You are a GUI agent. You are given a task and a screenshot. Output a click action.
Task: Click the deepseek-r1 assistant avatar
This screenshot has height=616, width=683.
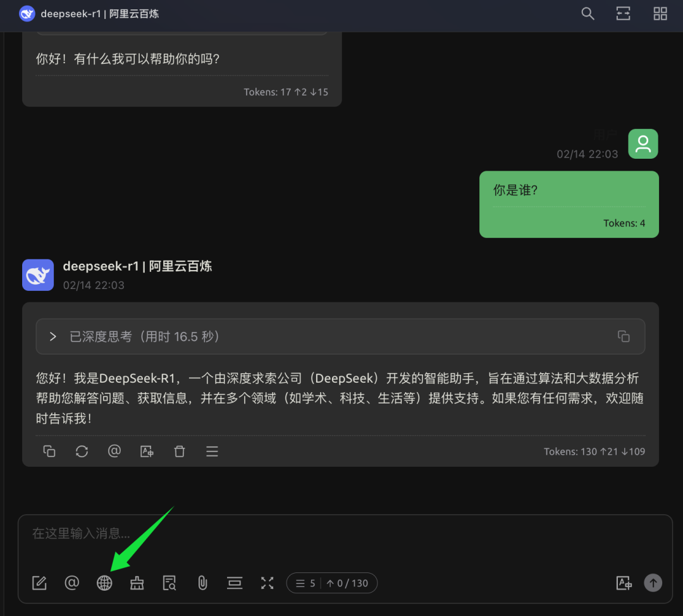click(38, 275)
